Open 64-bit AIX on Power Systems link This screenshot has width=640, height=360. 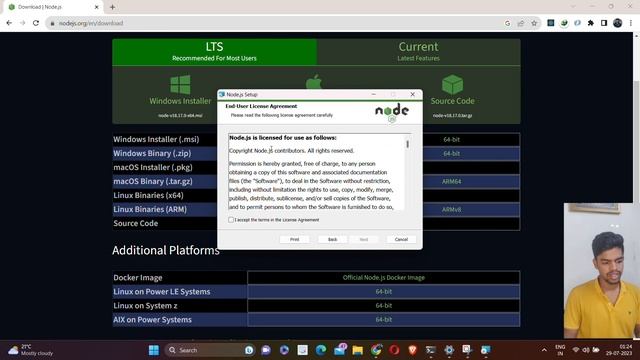tap(384, 320)
